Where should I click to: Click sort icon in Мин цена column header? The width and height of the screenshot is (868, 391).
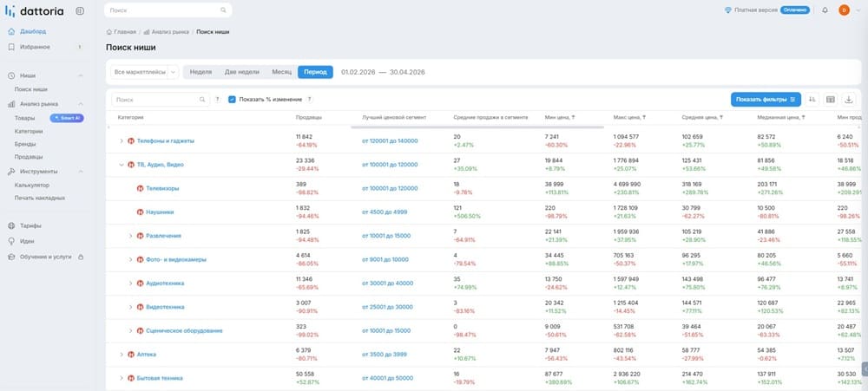point(574,117)
